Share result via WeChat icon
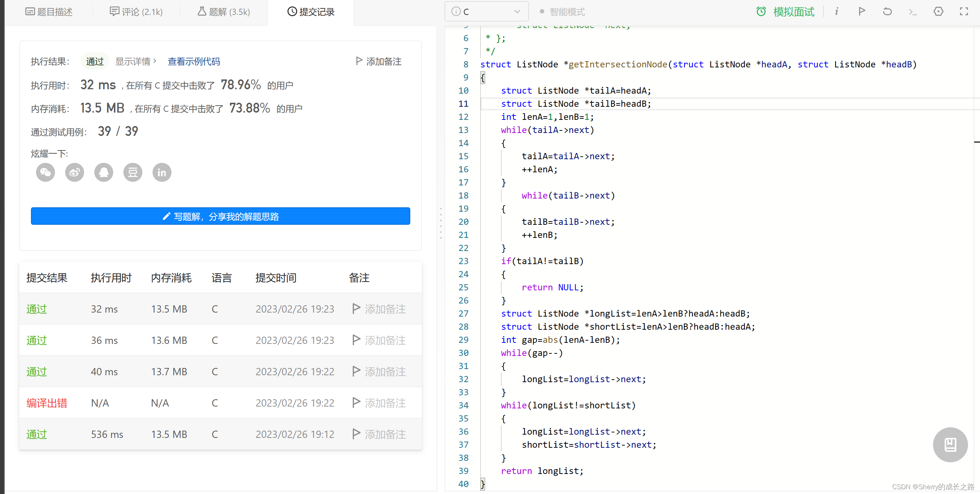The height and width of the screenshot is (494, 980). pos(46,172)
